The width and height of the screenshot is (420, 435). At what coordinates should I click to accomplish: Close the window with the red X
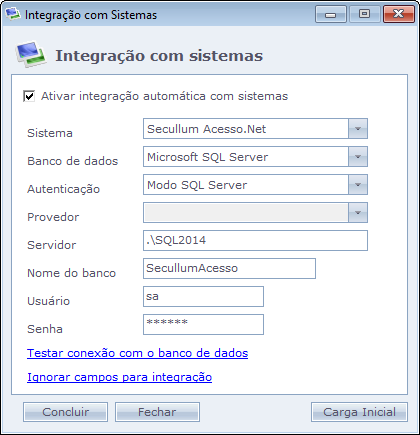click(x=399, y=14)
